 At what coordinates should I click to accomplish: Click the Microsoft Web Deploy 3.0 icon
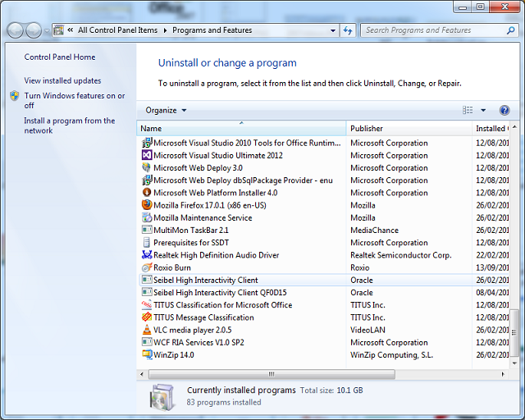coord(147,168)
